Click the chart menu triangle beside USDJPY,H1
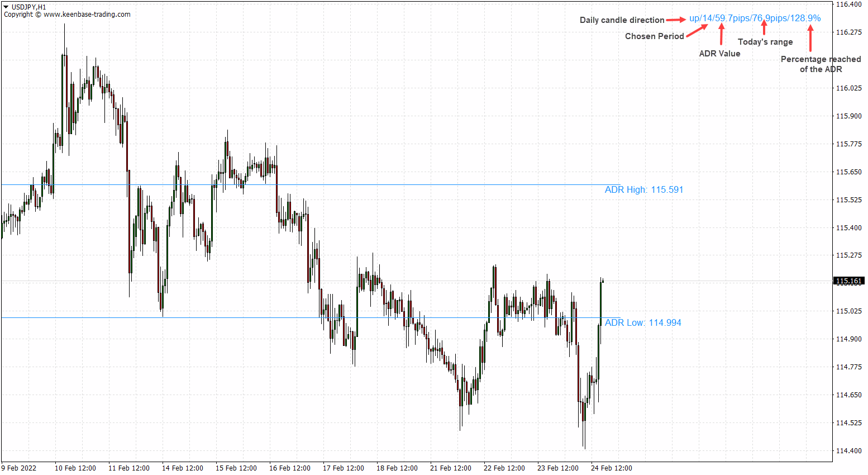The height and width of the screenshot is (475, 868). (6, 7)
